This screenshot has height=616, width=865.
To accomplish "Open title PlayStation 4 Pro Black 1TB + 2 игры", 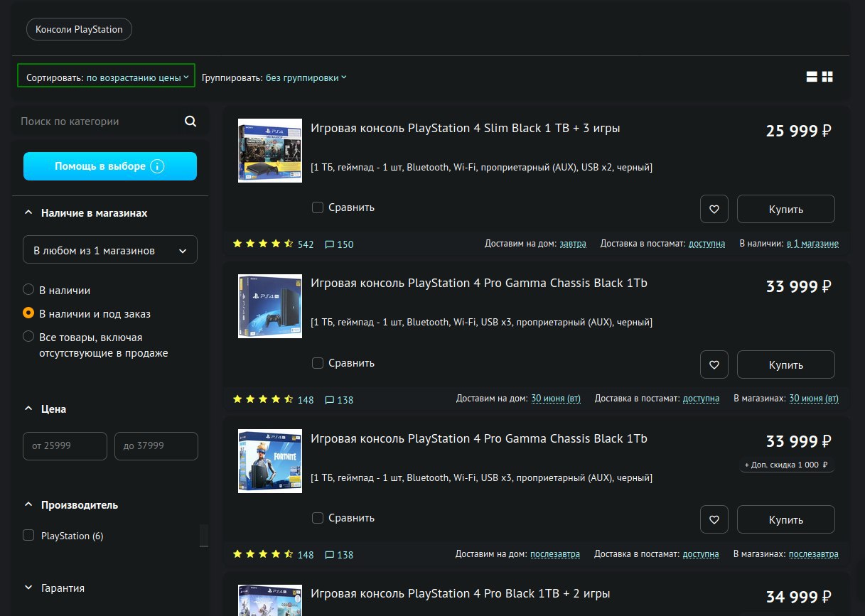I will coord(461,593).
